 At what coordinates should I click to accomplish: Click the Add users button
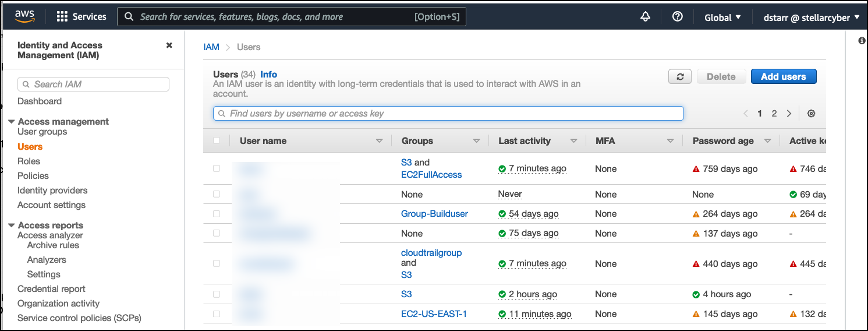(783, 77)
